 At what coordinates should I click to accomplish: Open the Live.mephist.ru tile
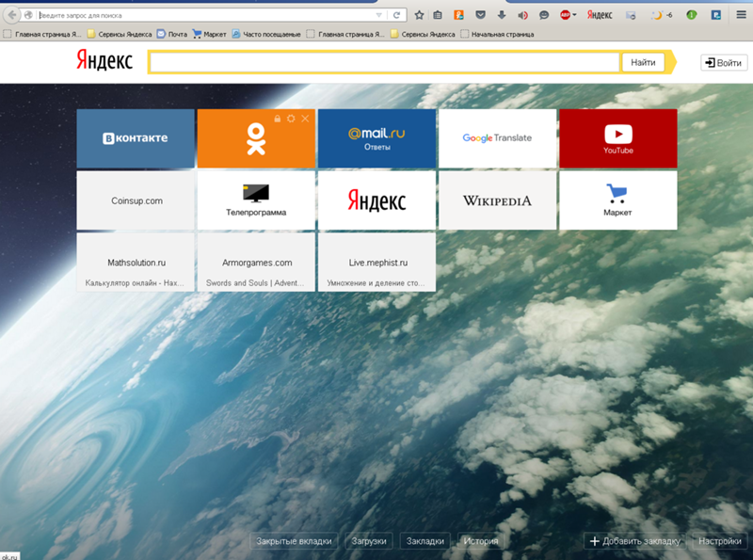(377, 263)
